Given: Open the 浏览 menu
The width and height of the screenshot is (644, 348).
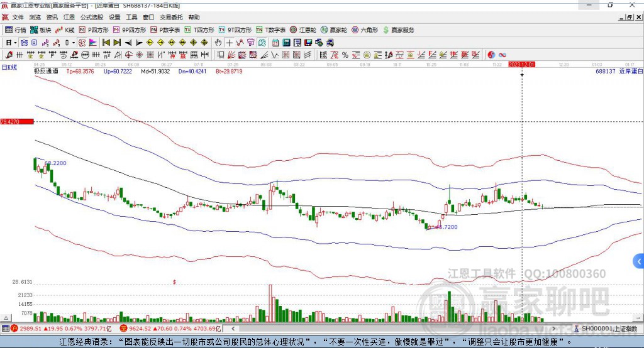Looking at the screenshot, I should click(35, 17).
